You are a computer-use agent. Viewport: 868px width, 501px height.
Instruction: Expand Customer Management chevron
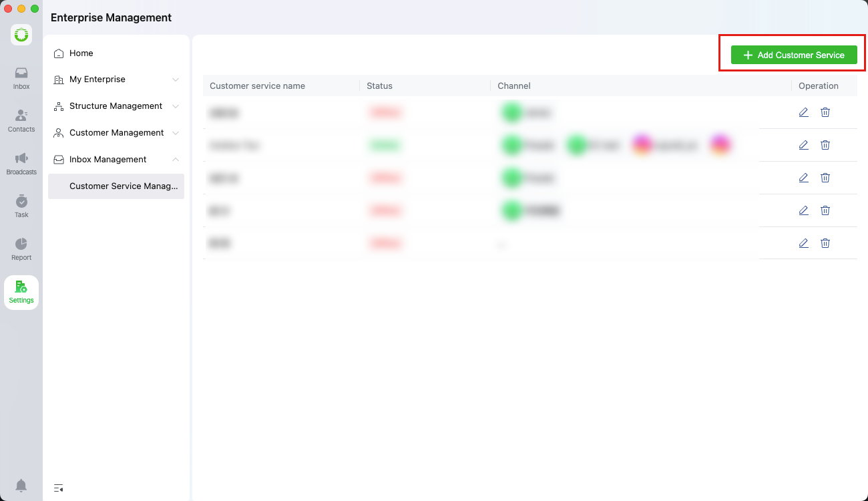click(176, 133)
